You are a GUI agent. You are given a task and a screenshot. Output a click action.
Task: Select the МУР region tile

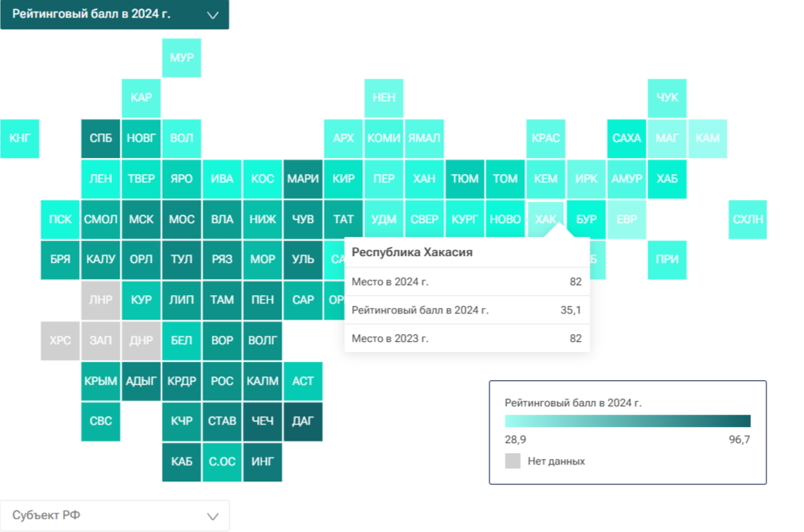click(182, 58)
